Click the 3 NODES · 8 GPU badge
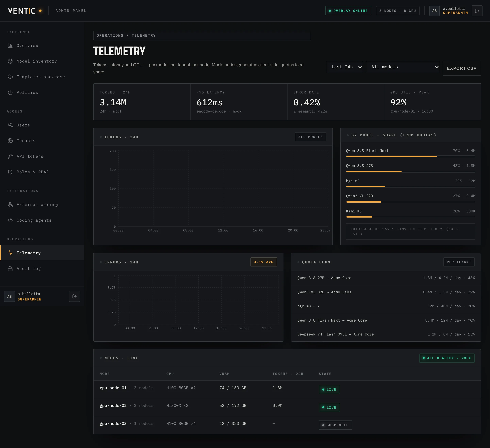Image resolution: width=490 pixels, height=448 pixels. coord(397,11)
